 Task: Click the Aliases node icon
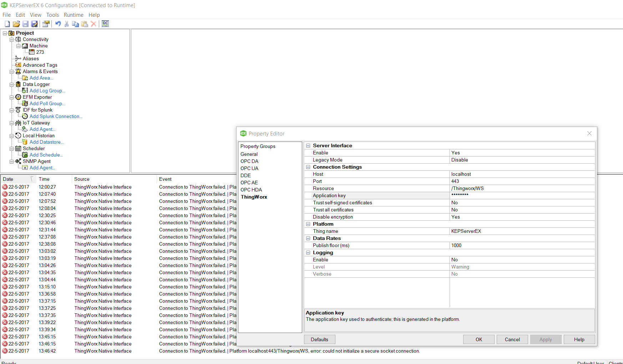[x=18, y=58]
